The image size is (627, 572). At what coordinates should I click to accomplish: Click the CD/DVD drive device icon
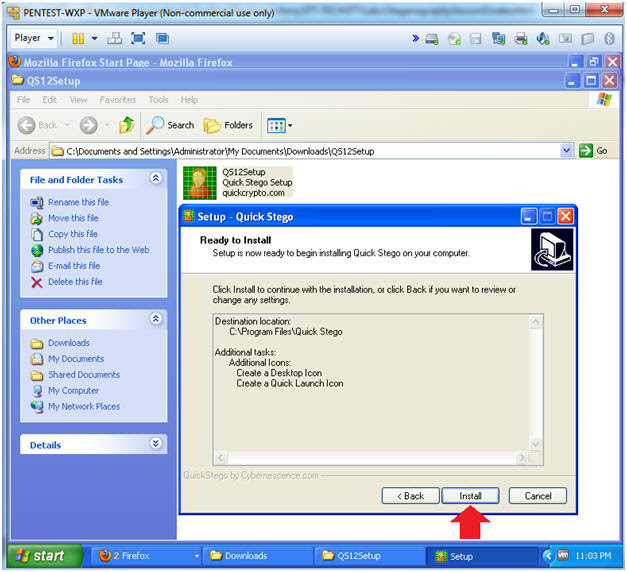(x=454, y=39)
